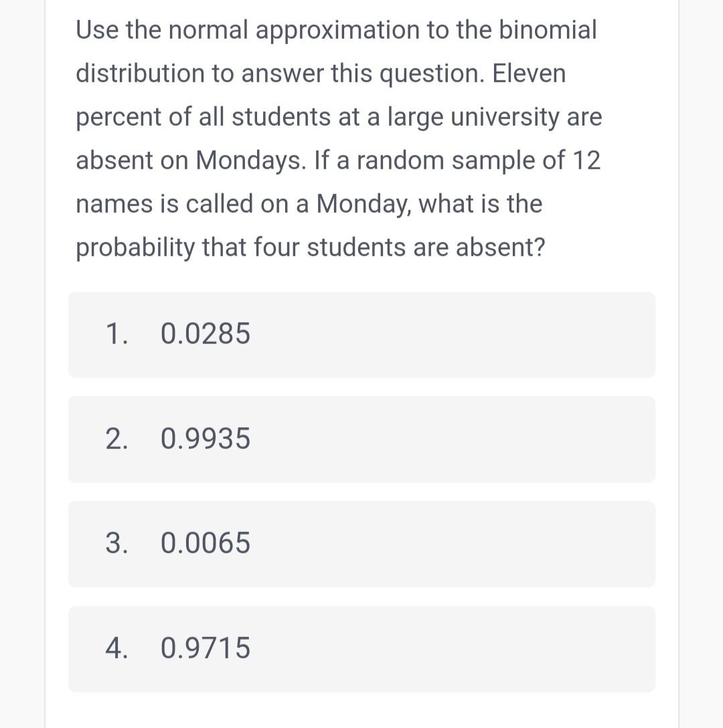Screen dimensions: 723x728
Task: Click the word "percent" in the question
Action: 118,117
